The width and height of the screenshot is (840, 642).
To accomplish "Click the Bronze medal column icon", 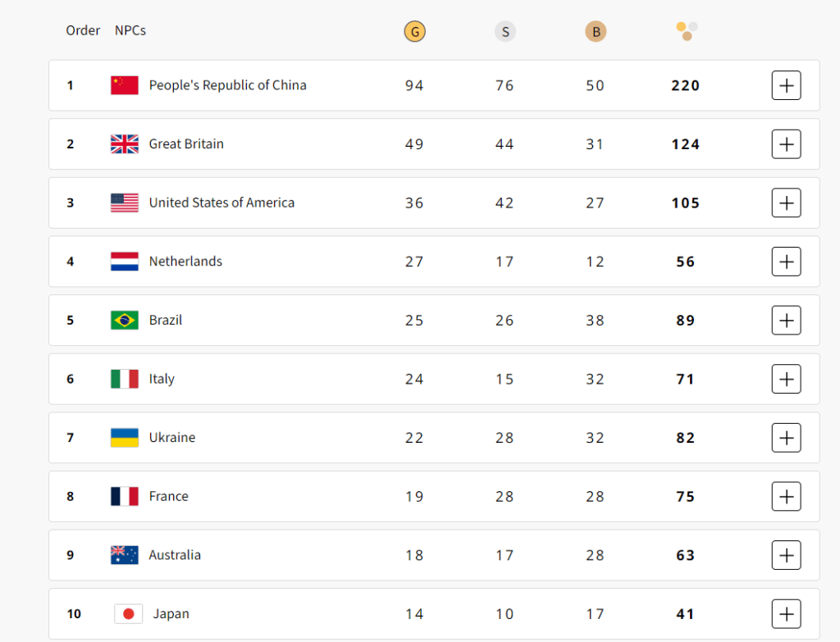I will pyautogui.click(x=596, y=32).
